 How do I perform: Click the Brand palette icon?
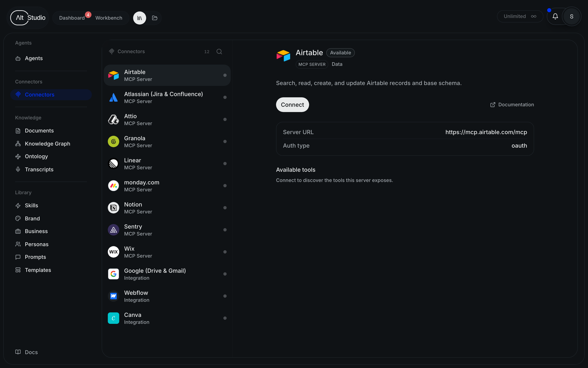(18, 219)
